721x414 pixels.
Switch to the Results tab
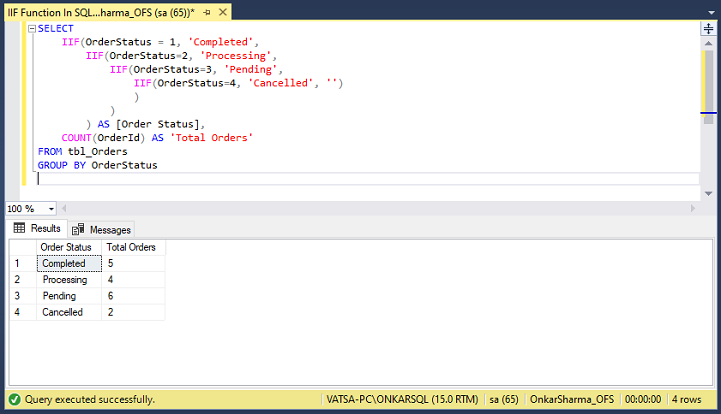click(x=38, y=228)
